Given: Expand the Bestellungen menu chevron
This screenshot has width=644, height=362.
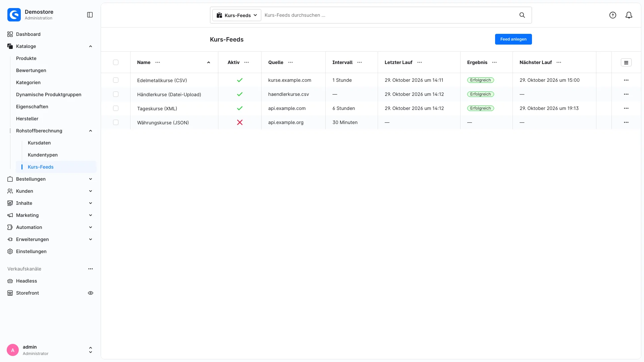Looking at the screenshot, I should 91,179.
